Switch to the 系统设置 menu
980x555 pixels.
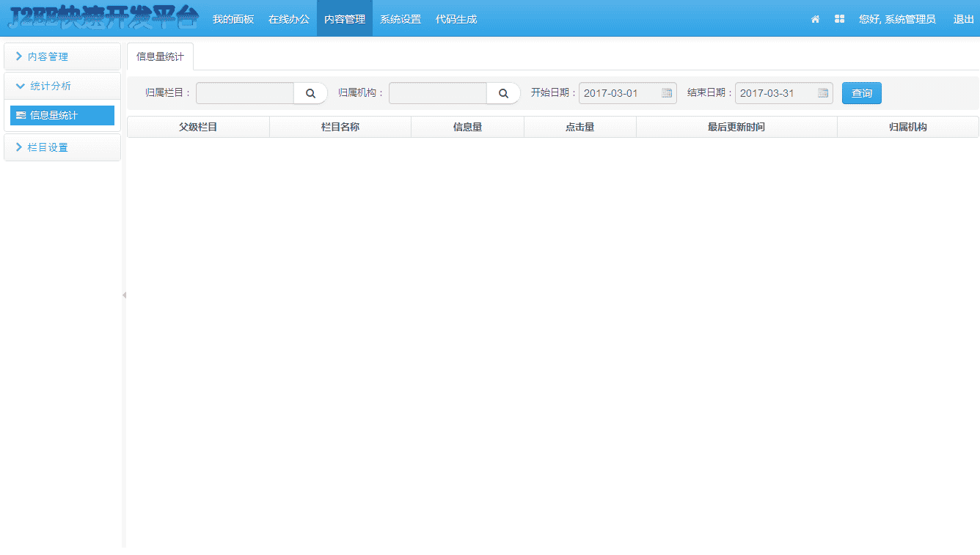(x=401, y=18)
